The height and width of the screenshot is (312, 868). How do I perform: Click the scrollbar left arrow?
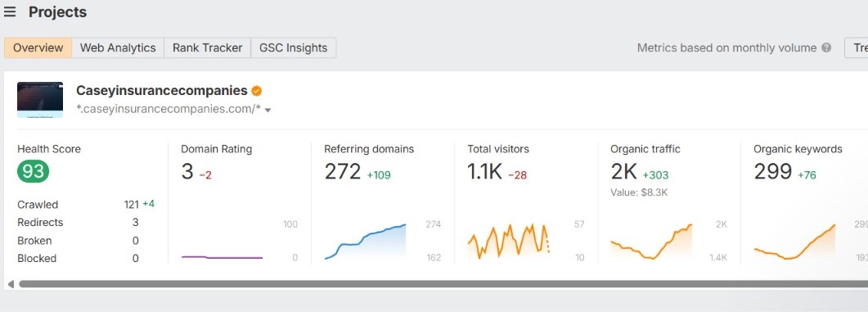pyautogui.click(x=10, y=284)
